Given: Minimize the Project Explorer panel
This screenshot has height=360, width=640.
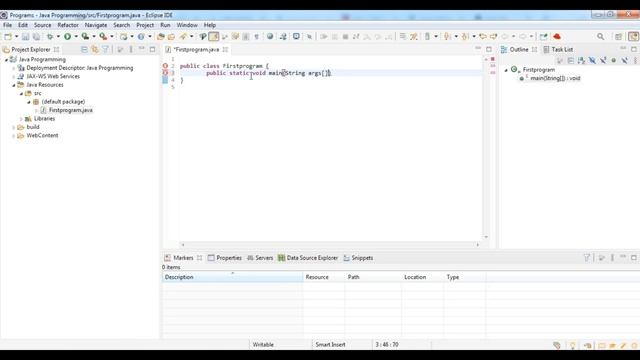Looking at the screenshot, I should (x=142, y=49).
